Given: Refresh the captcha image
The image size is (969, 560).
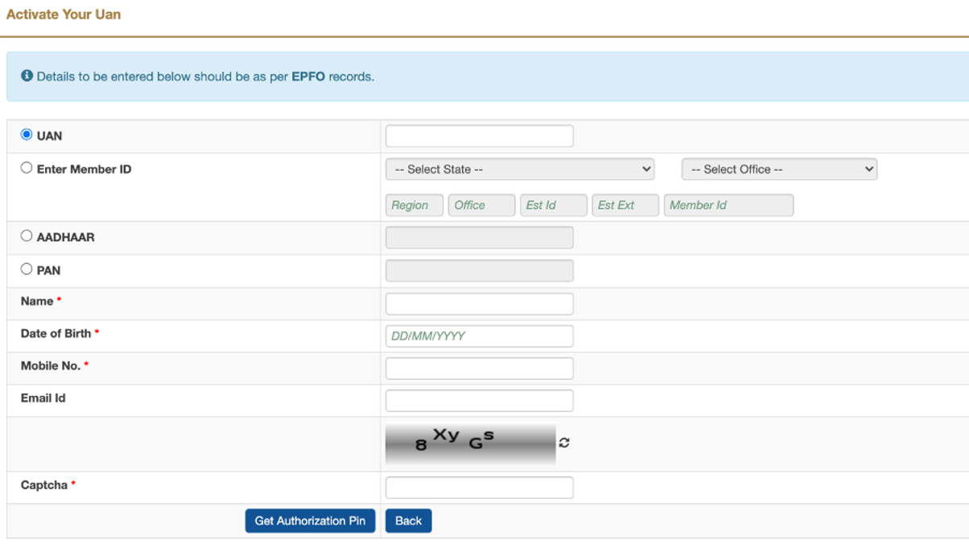Looking at the screenshot, I should point(563,442).
